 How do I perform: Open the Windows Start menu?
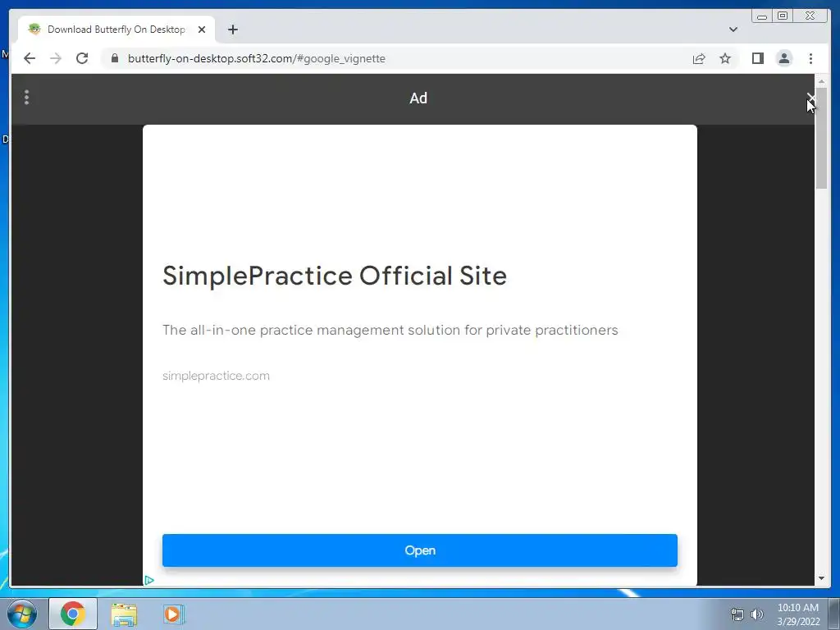coord(22,614)
